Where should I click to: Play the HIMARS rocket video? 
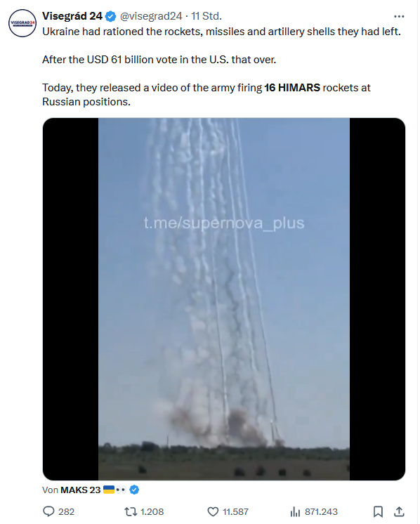pyautogui.click(x=224, y=299)
